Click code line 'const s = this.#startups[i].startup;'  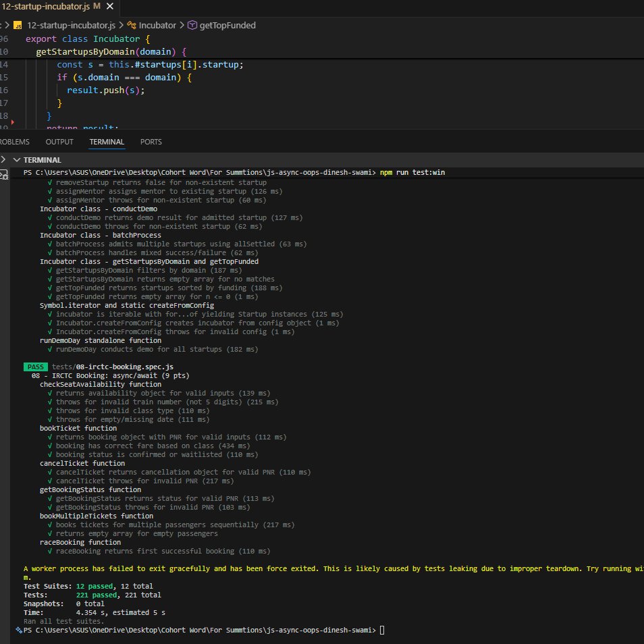(x=150, y=65)
